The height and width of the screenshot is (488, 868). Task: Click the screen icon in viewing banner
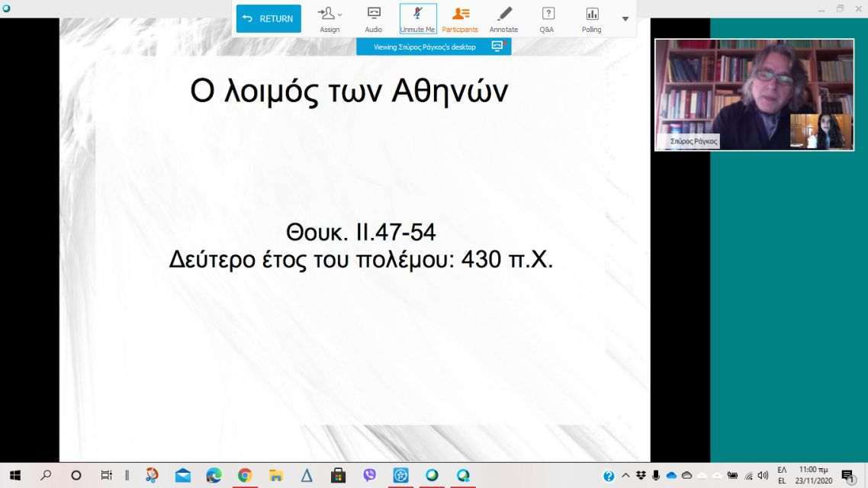497,47
